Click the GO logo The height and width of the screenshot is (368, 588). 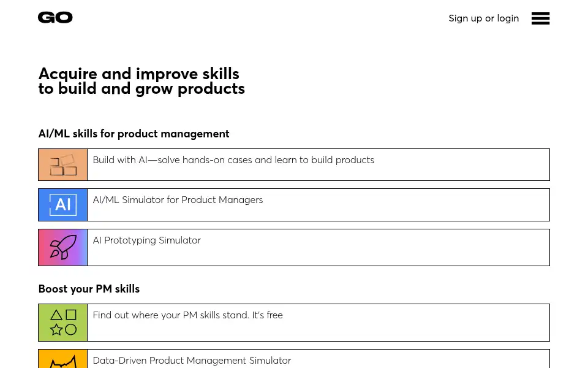55,17
